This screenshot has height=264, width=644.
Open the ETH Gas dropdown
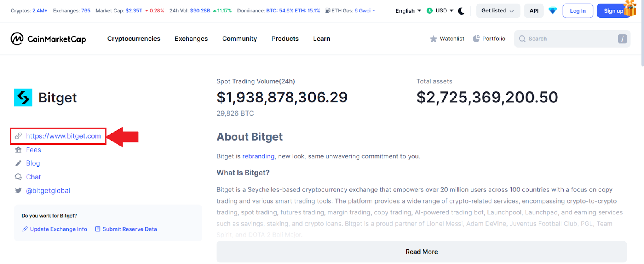(351, 11)
